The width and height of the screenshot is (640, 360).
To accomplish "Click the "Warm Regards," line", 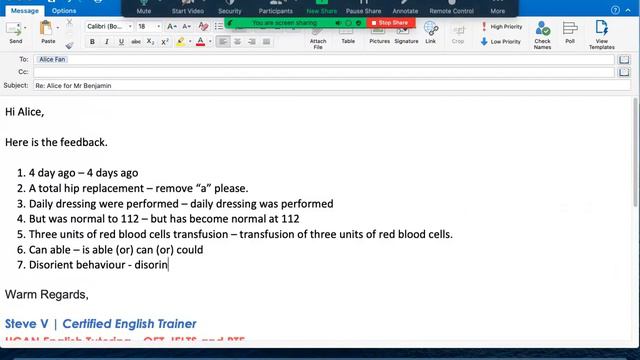I will (x=47, y=294).
